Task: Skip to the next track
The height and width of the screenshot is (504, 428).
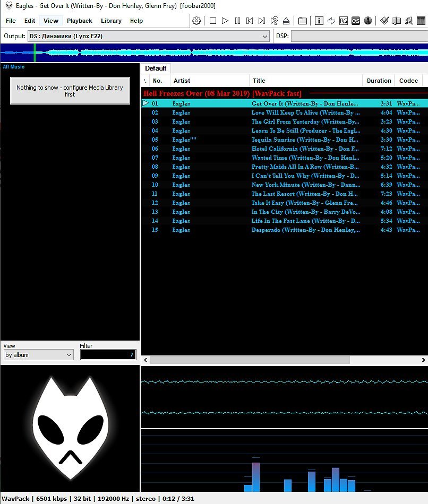Action: click(x=262, y=21)
